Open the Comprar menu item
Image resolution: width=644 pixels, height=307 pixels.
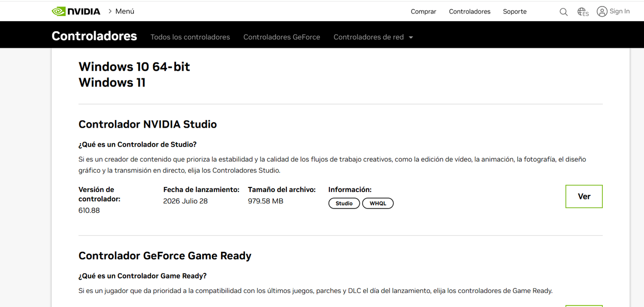[x=424, y=12]
